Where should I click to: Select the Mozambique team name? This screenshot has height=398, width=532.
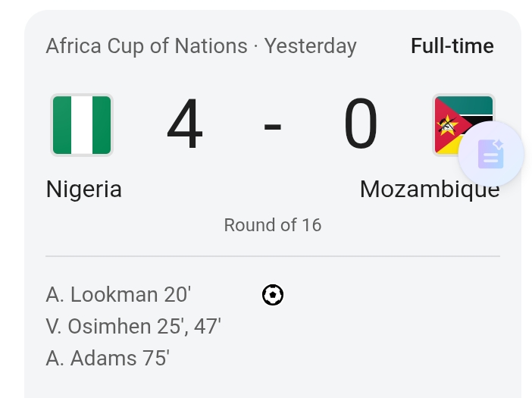click(429, 189)
